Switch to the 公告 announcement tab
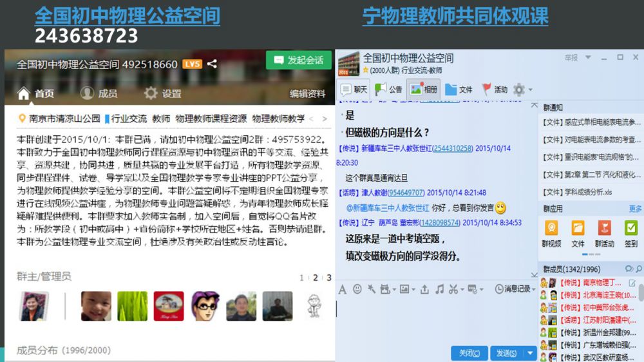Image resolution: width=644 pixels, height=362 pixels. pyautogui.click(x=389, y=90)
